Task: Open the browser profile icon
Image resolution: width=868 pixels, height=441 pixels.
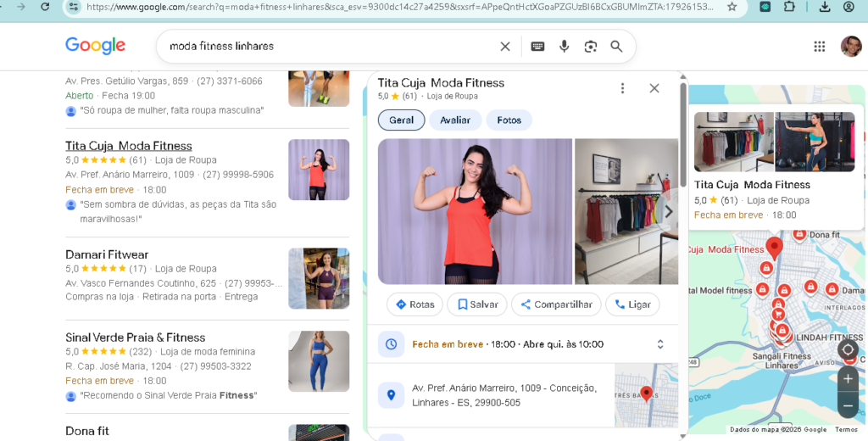Action: (x=849, y=7)
